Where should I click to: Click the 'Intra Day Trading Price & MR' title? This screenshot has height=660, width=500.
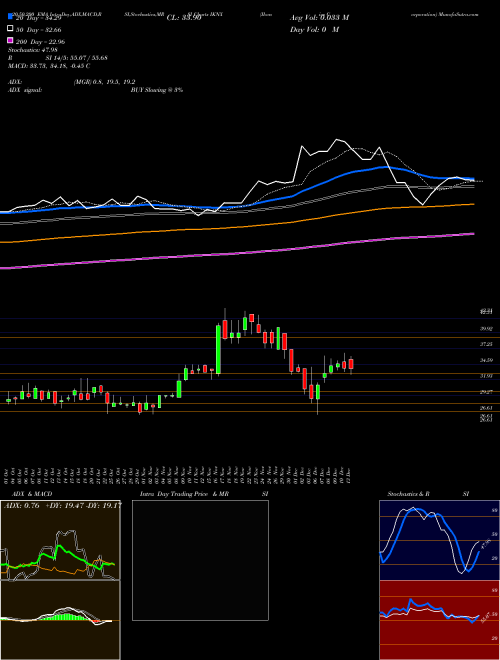click(184, 494)
